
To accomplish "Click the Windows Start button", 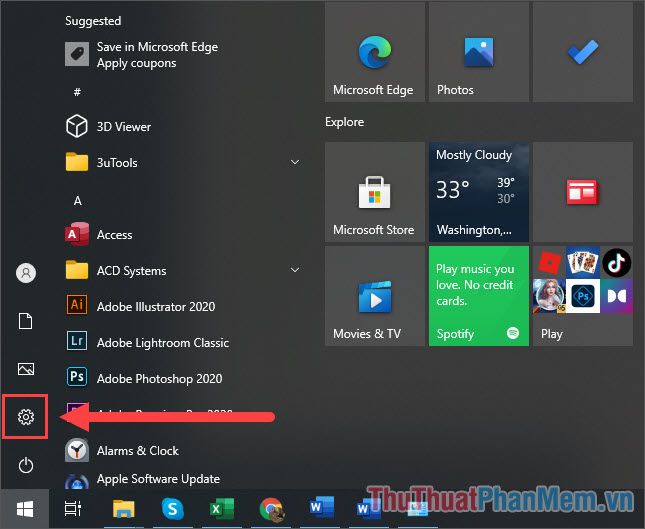I will pos(25,509).
